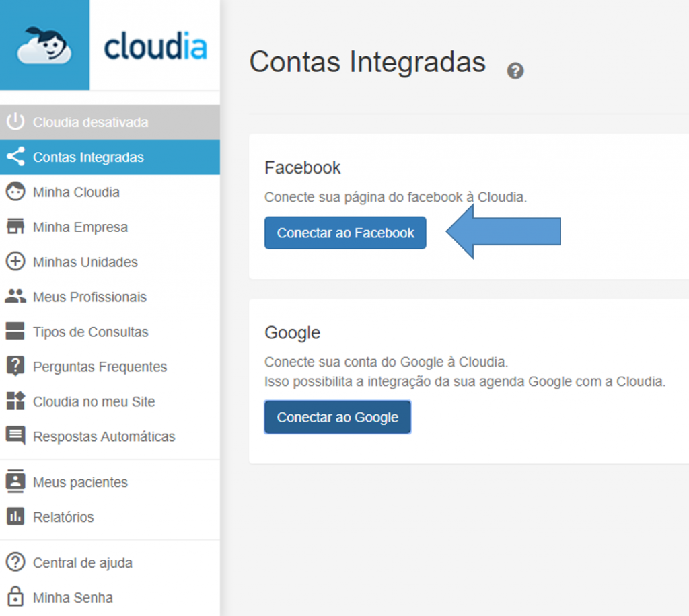Go to Minha Cloudia

tap(110, 192)
